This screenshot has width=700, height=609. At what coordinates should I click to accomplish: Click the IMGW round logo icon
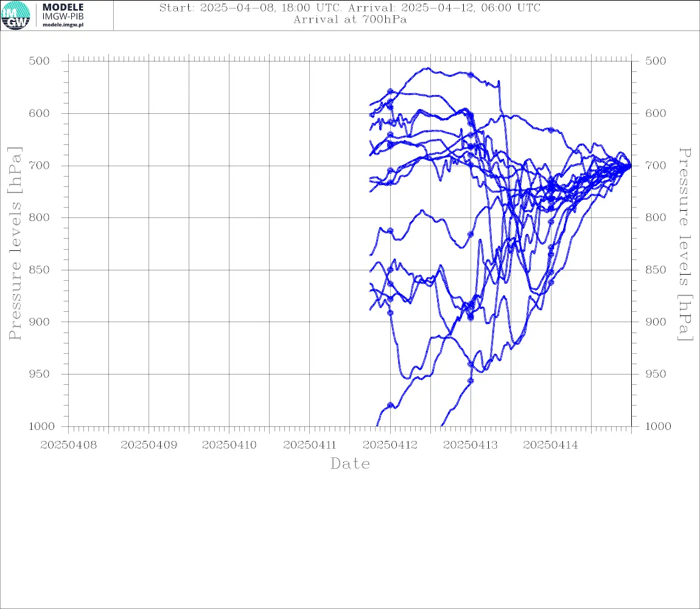coord(16,15)
